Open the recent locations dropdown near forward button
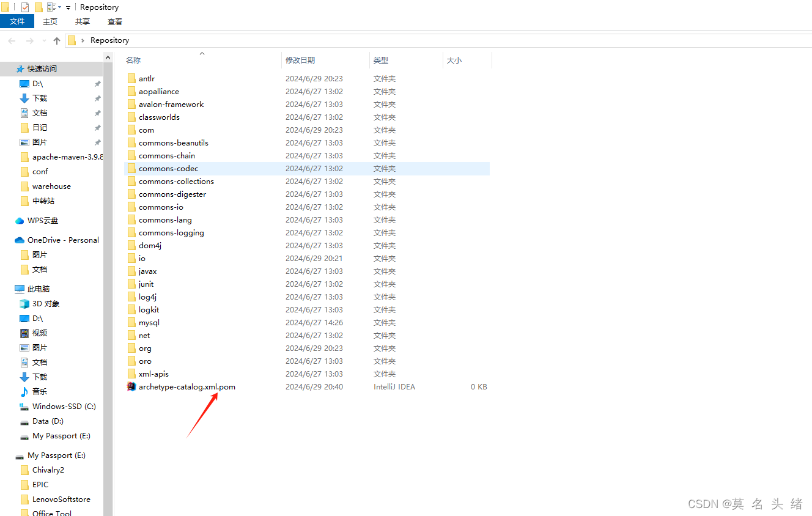 click(x=44, y=40)
